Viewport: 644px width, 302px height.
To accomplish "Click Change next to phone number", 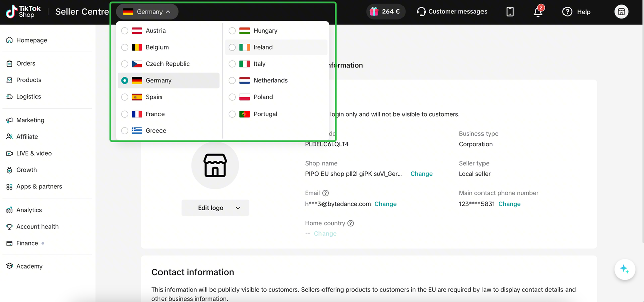I will point(509,204).
